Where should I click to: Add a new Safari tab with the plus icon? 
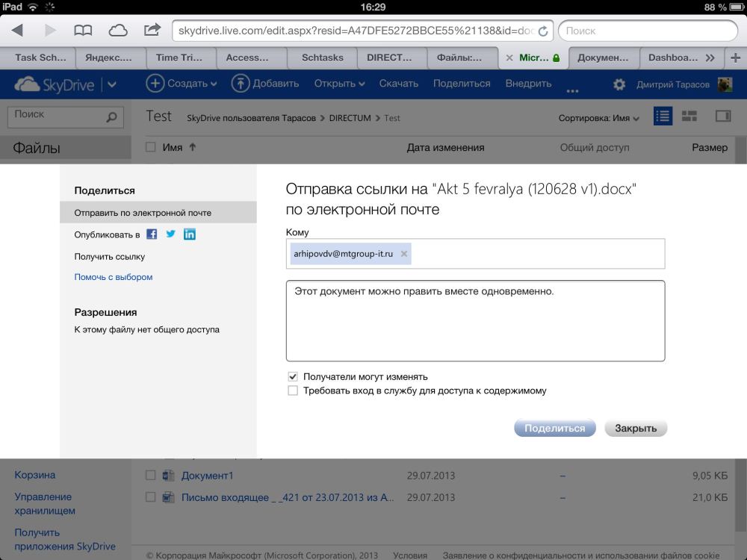point(736,57)
